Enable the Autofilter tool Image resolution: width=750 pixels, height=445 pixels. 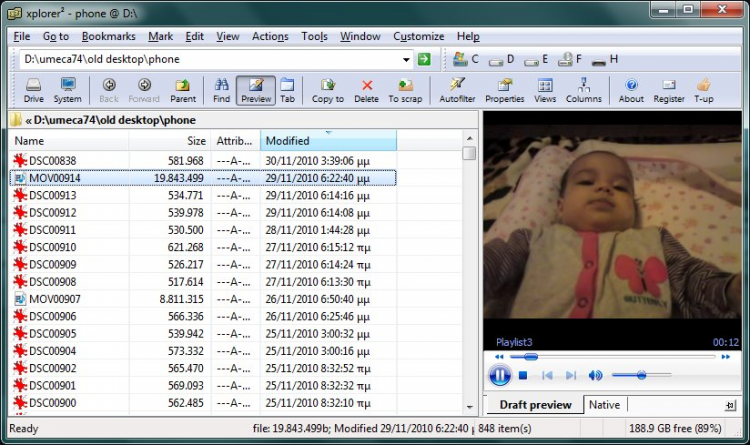pyautogui.click(x=457, y=90)
